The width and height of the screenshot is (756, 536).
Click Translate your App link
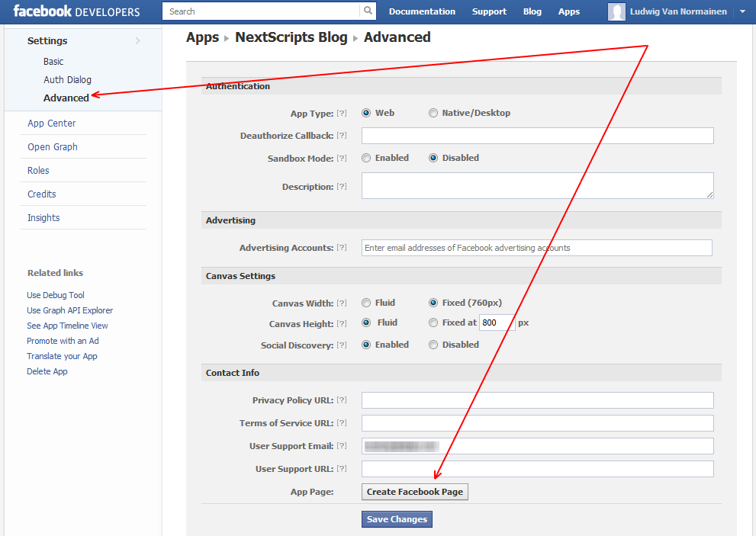click(x=62, y=356)
